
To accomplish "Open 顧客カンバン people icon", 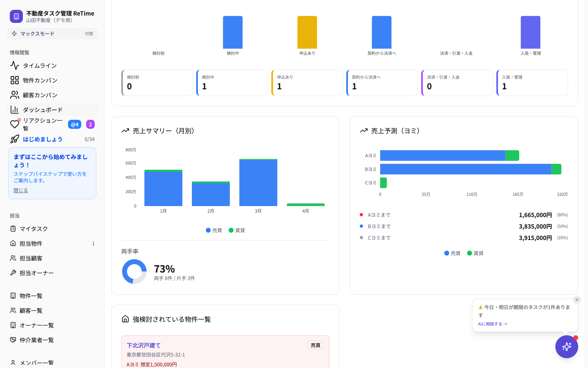I will point(14,95).
